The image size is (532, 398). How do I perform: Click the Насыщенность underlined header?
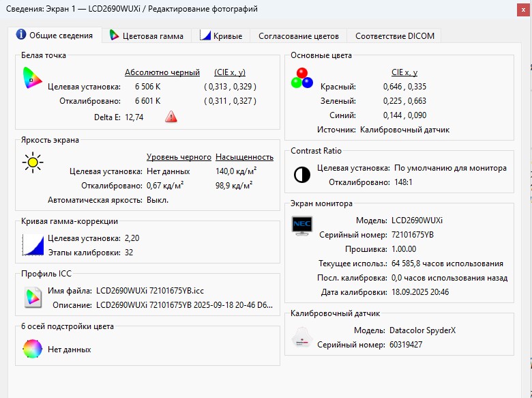point(245,157)
